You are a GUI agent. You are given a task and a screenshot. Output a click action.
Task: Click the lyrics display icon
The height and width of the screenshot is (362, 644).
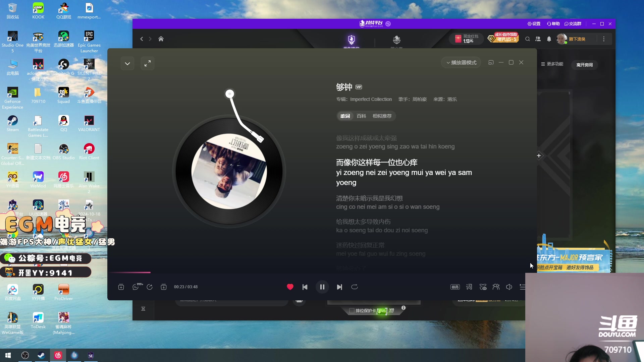[469, 287]
